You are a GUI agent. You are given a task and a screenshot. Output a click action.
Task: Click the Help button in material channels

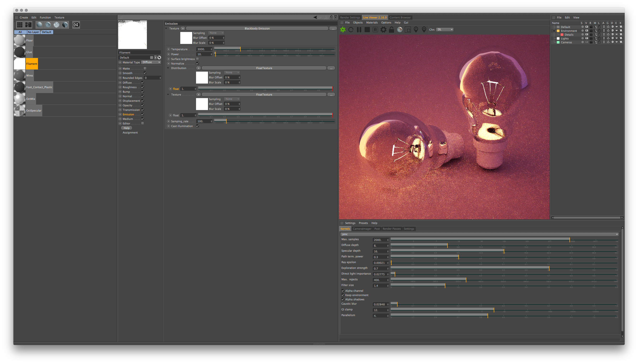(127, 128)
